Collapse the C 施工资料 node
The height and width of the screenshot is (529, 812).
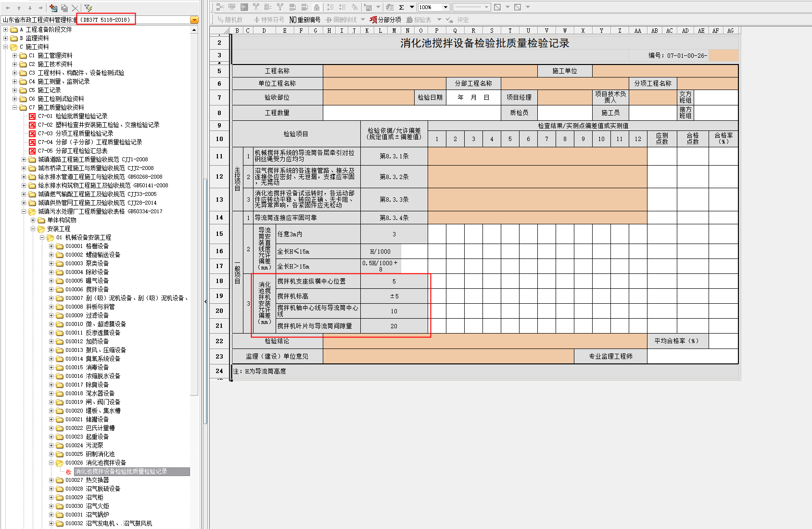point(6,47)
